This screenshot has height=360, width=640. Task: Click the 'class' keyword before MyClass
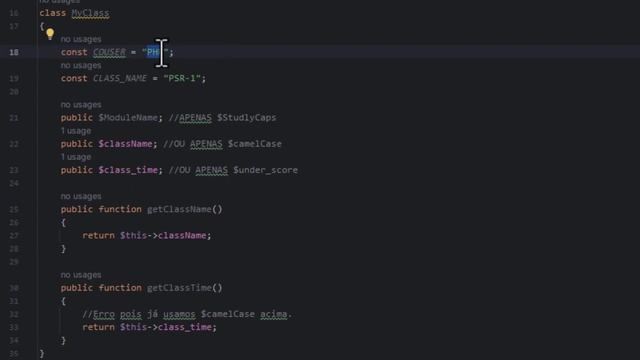pos(53,13)
